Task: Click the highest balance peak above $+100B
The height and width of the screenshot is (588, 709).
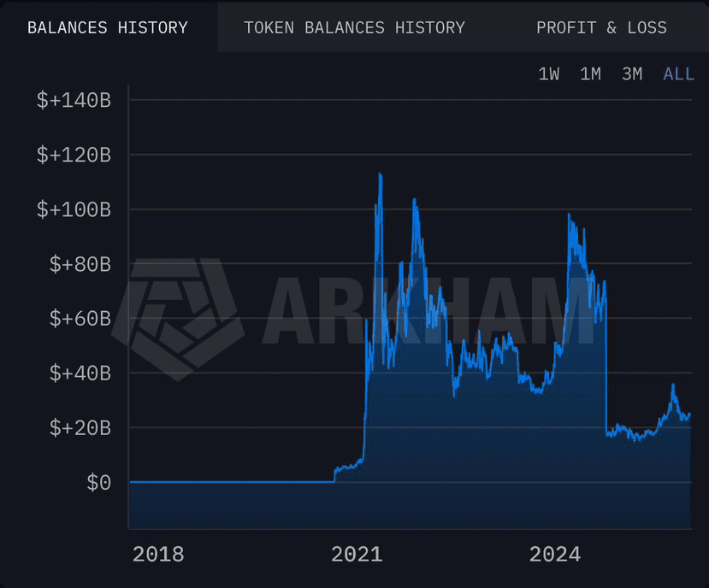Action: [381, 174]
